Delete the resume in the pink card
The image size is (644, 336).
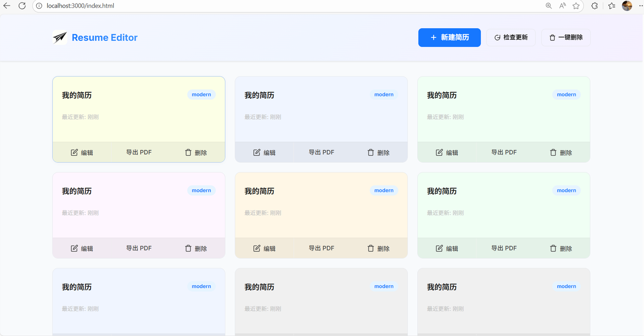[196, 248]
